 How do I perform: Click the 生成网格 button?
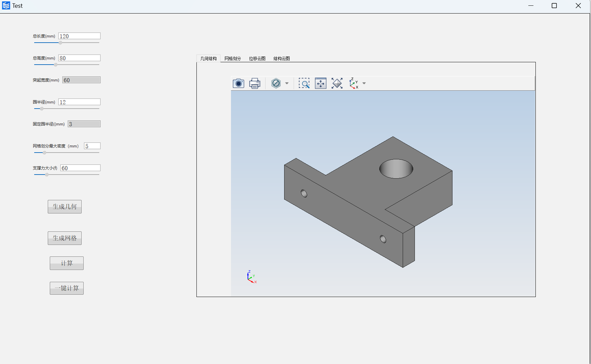point(65,238)
